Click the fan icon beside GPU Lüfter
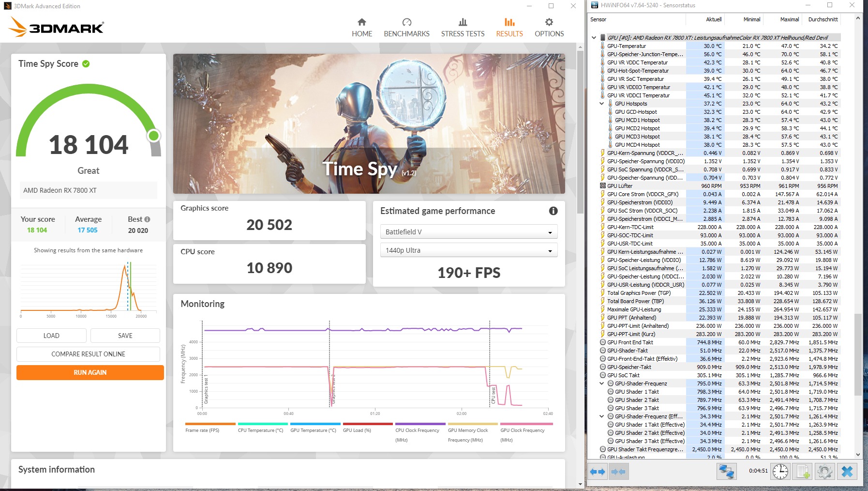Image resolution: width=868 pixels, height=491 pixels. pyautogui.click(x=603, y=186)
